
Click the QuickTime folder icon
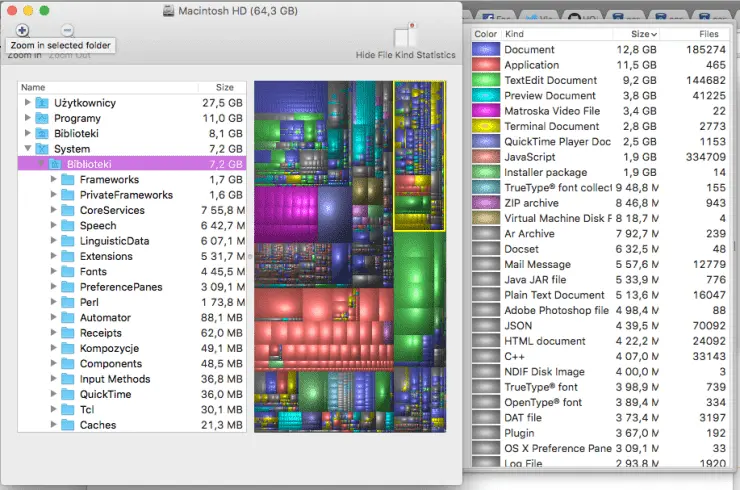pyautogui.click(x=67, y=394)
